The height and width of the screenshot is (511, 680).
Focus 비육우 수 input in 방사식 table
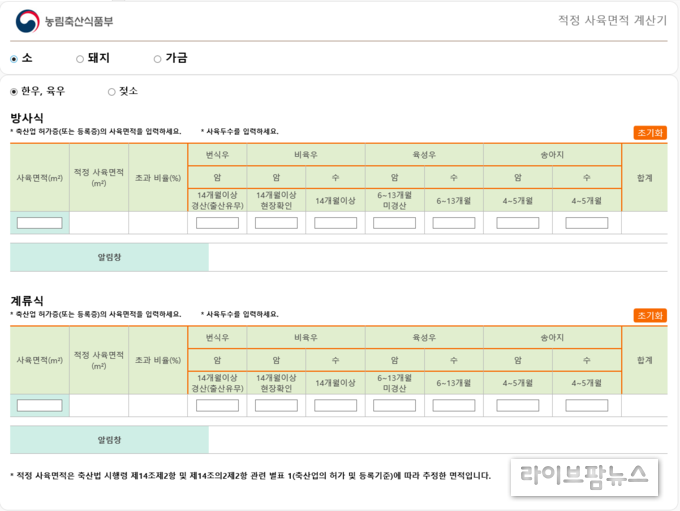coord(335,223)
